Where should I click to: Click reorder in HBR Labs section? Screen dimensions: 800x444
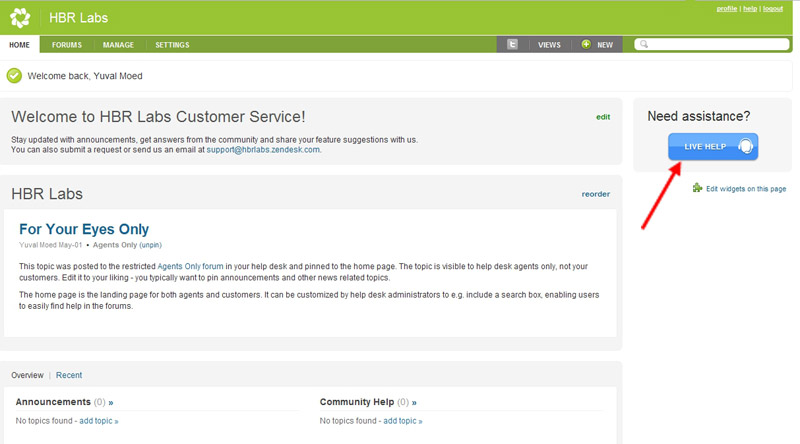pos(596,194)
